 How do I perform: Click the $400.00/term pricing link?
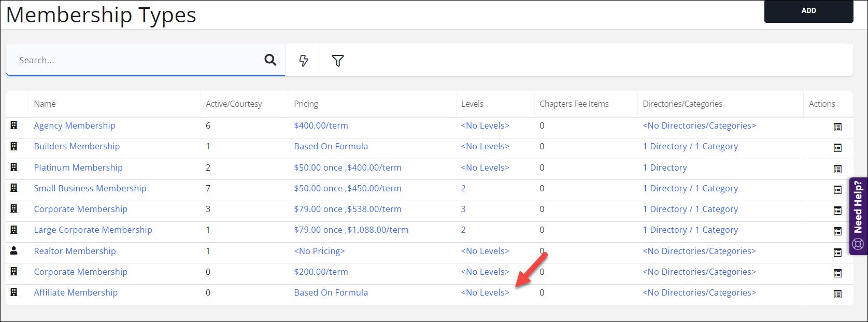click(x=321, y=125)
